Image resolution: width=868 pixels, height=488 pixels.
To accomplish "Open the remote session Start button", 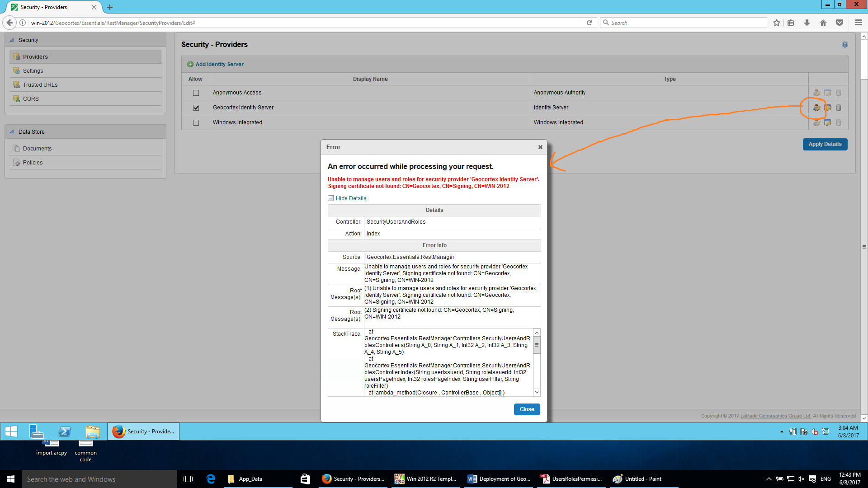I will (x=11, y=432).
